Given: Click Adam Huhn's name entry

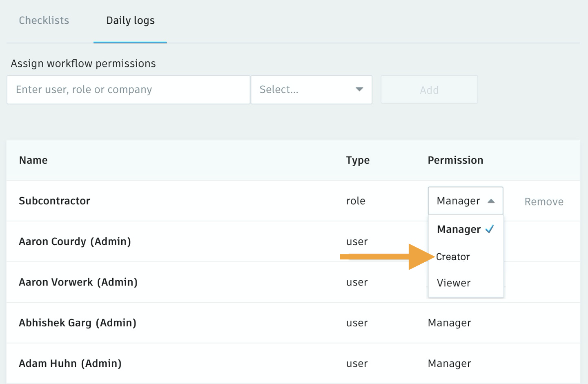Looking at the screenshot, I should click(70, 363).
